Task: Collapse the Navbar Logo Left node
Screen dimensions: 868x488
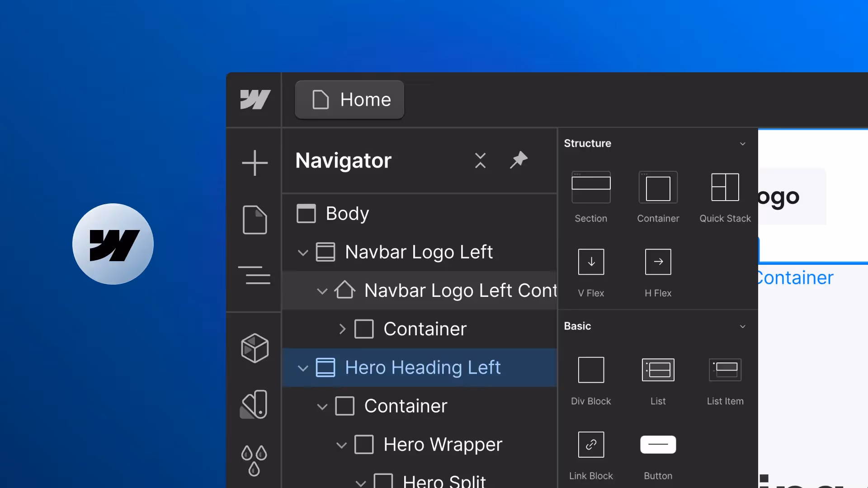Action: (303, 252)
